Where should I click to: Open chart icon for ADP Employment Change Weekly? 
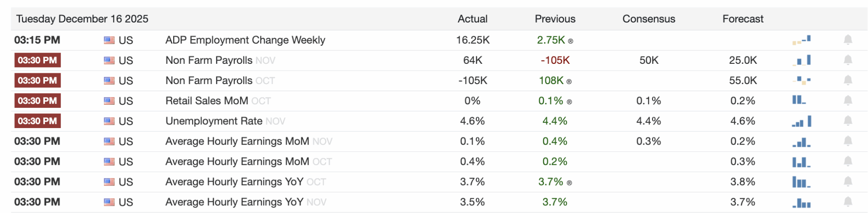(x=802, y=40)
